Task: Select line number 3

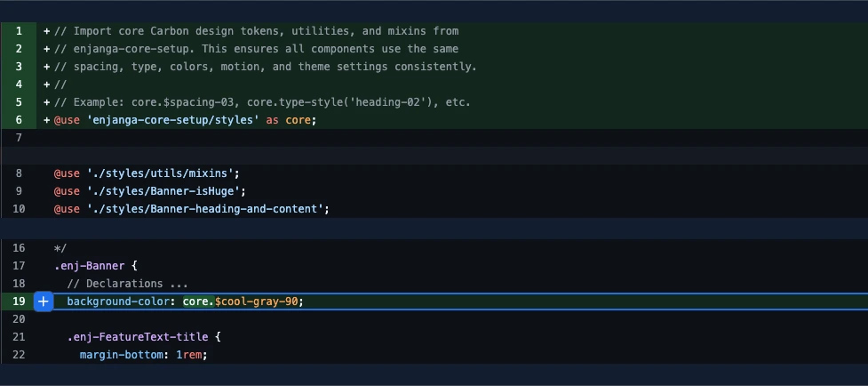Action: [x=19, y=67]
